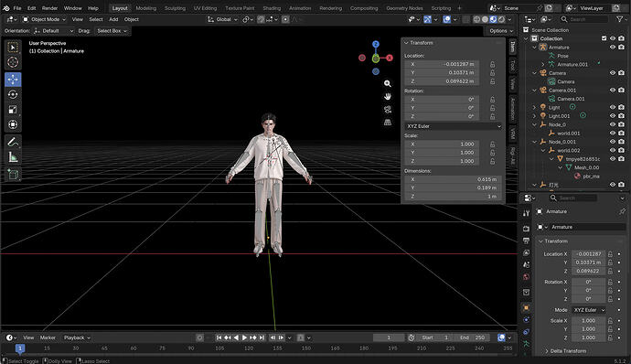Image resolution: width=631 pixels, height=364 pixels.
Task: Hide Light.001 via its eye icon
Action: coord(613,116)
